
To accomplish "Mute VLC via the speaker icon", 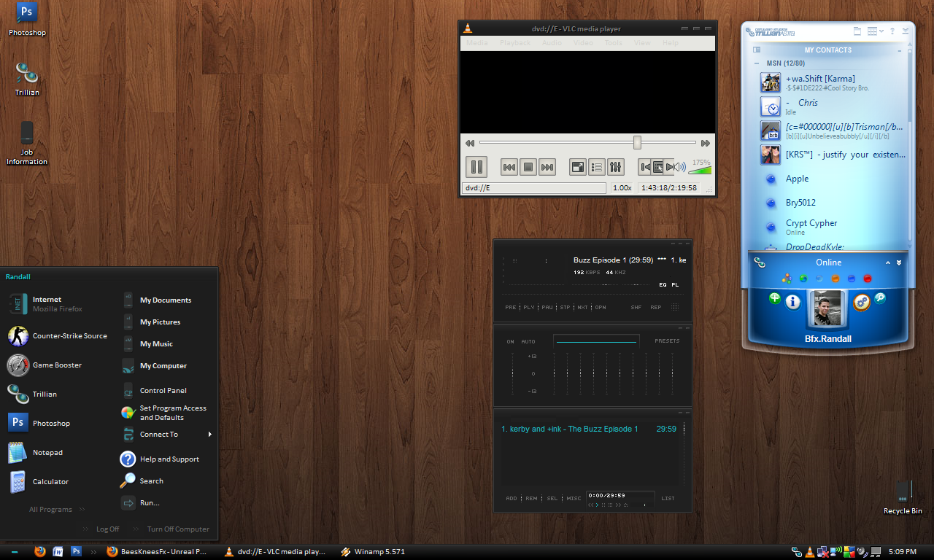I will [x=680, y=167].
